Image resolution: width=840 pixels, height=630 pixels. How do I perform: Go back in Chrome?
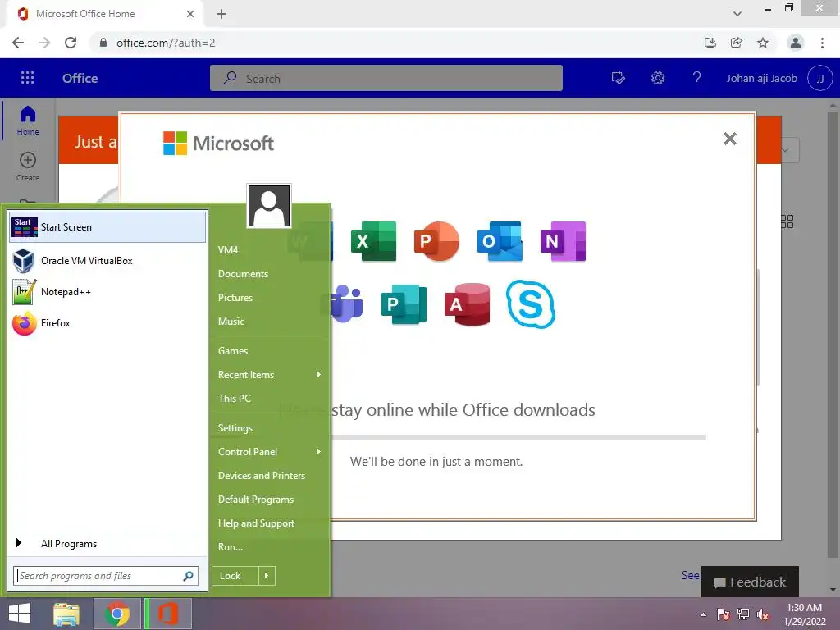point(18,43)
